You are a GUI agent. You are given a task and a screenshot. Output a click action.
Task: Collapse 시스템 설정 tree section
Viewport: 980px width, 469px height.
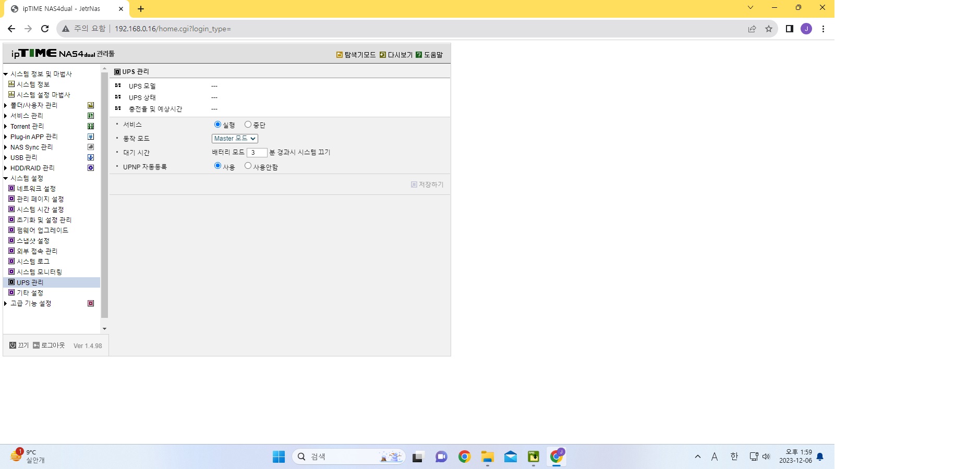tap(6, 178)
